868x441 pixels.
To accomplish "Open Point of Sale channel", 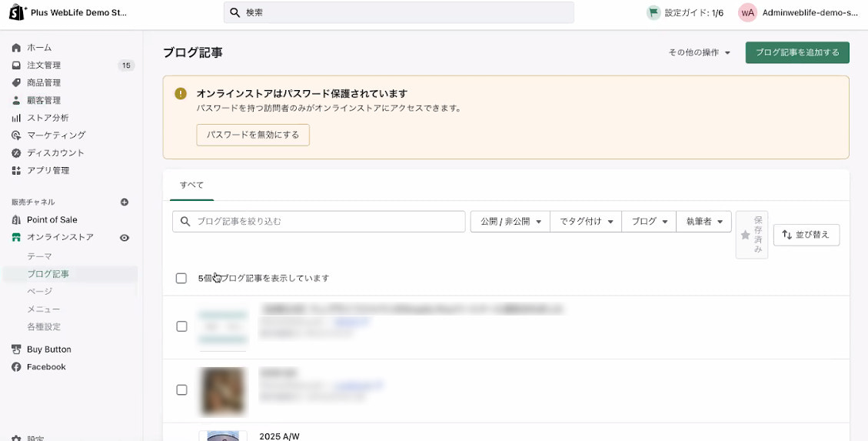I will point(52,220).
